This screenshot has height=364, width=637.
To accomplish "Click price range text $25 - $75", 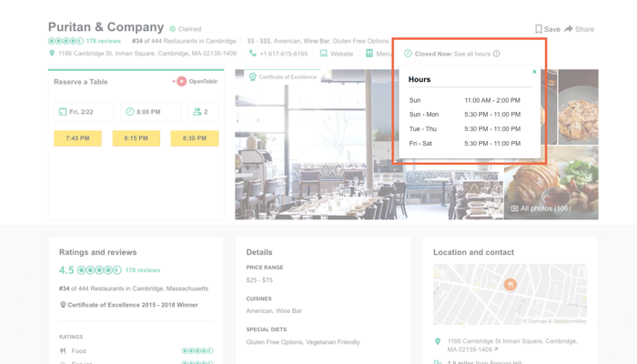I will tap(259, 280).
